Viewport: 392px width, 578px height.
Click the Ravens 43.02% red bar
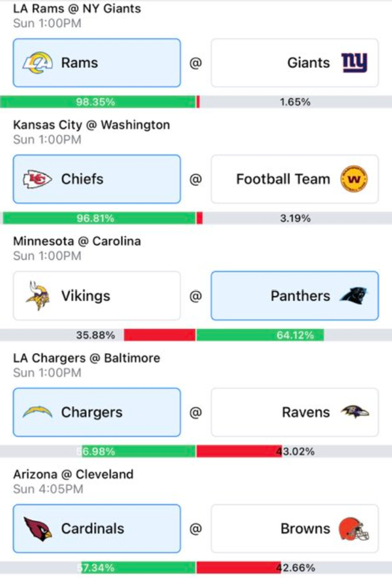pos(240,451)
